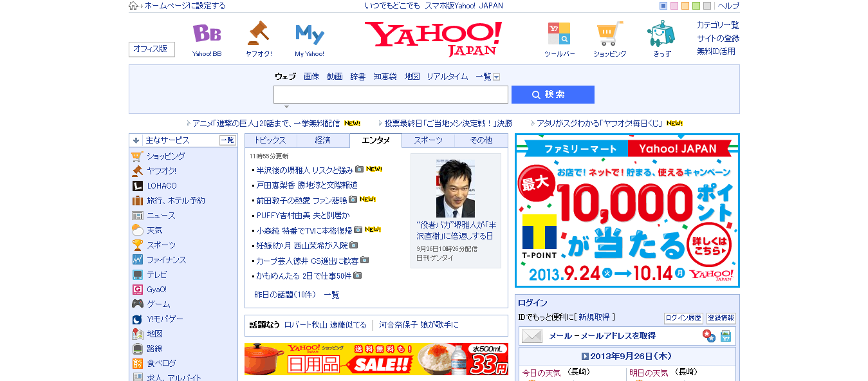Viewport: 868px width, 381px height.
Task: Click into the web search input field
Action: 391,95
